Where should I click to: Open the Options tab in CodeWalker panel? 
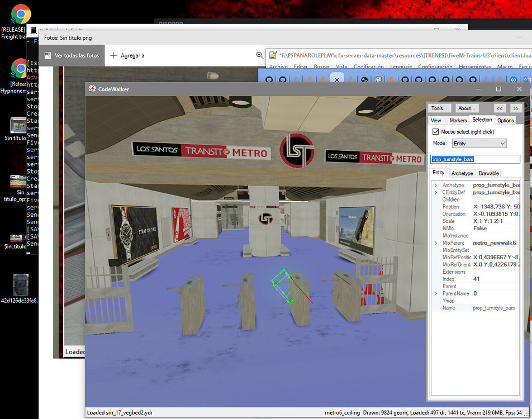tap(505, 120)
